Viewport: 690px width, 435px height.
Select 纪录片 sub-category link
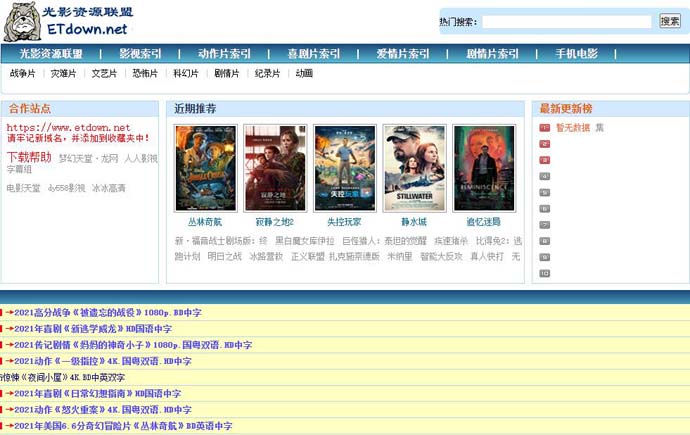pyautogui.click(x=268, y=73)
